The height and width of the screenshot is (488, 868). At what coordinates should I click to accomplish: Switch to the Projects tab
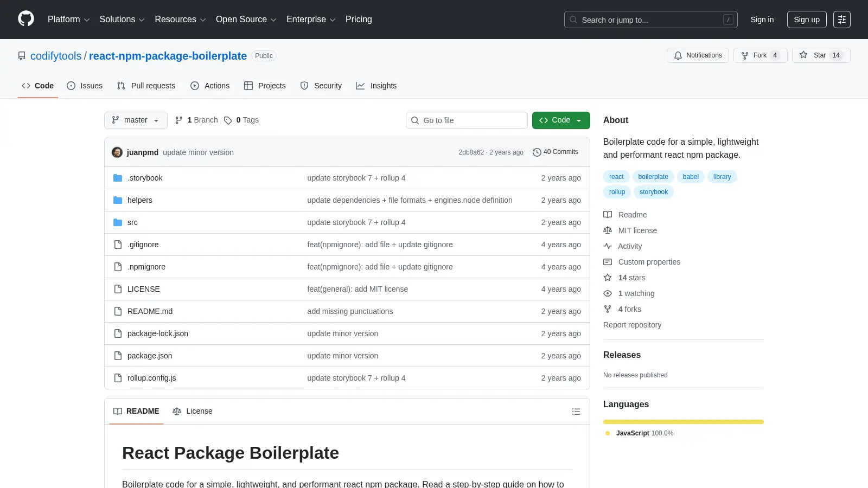pos(265,86)
